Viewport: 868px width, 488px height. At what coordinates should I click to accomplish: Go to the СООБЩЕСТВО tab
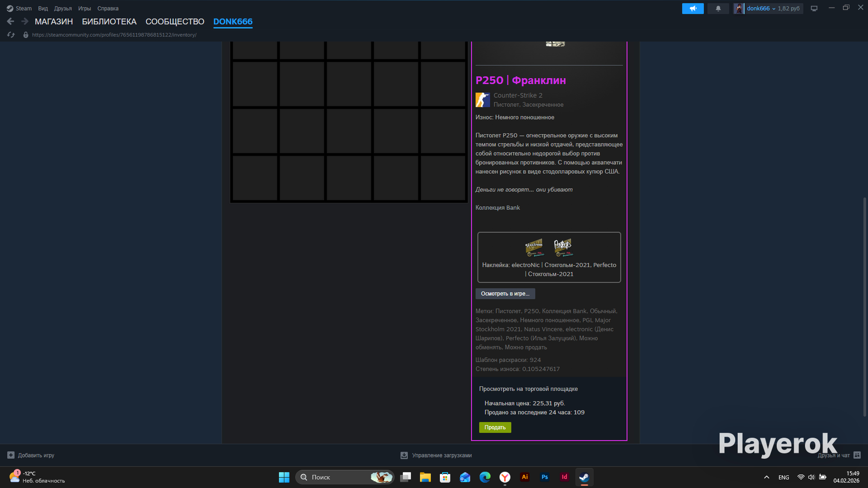point(175,21)
